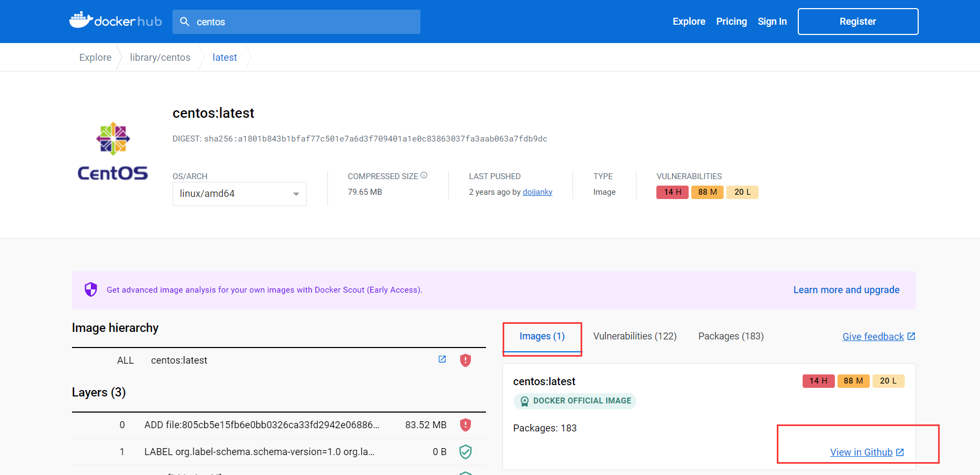Image resolution: width=980 pixels, height=475 pixels.
Task: Click the search magnifier icon
Action: coord(184,22)
